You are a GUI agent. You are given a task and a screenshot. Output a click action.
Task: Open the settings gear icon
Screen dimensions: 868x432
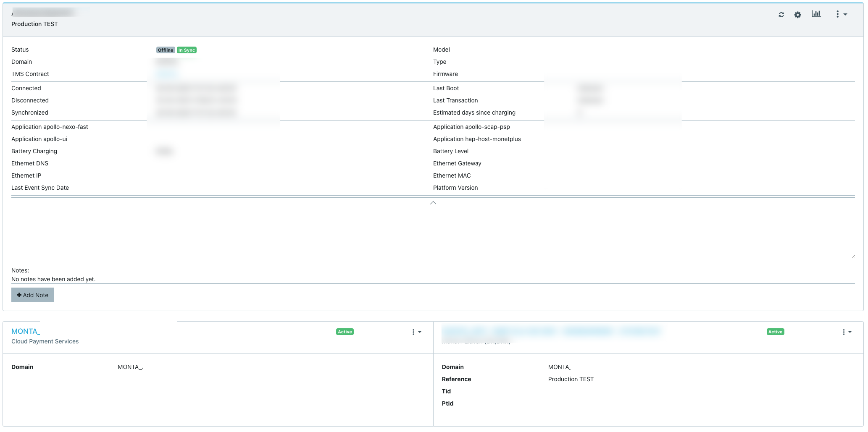[797, 15]
